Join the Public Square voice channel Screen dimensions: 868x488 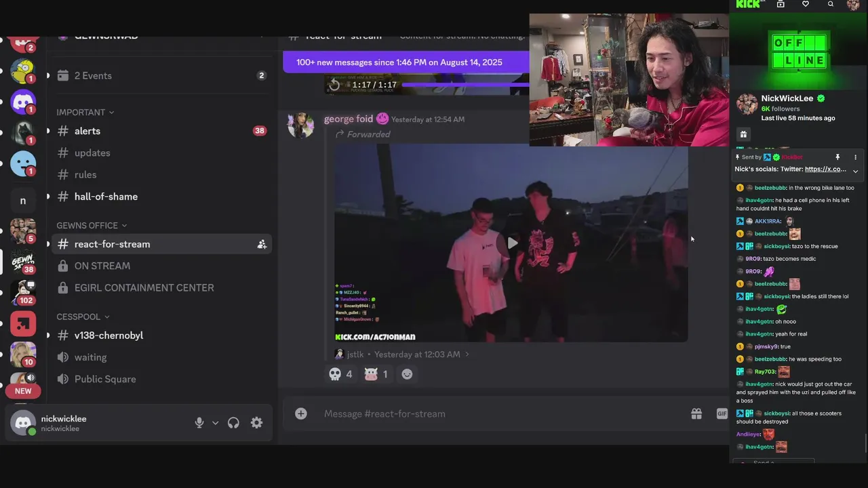pos(162,379)
